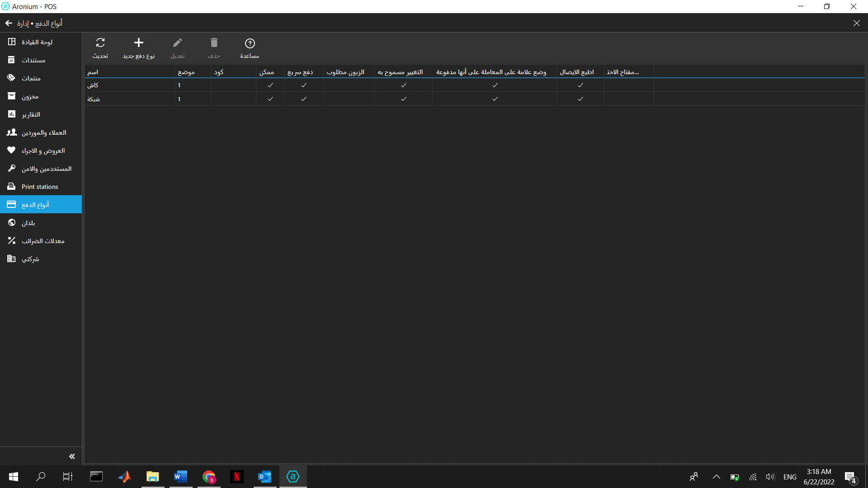
Task: Toggle quick payment checkmark for شبكة row
Action: (x=304, y=99)
